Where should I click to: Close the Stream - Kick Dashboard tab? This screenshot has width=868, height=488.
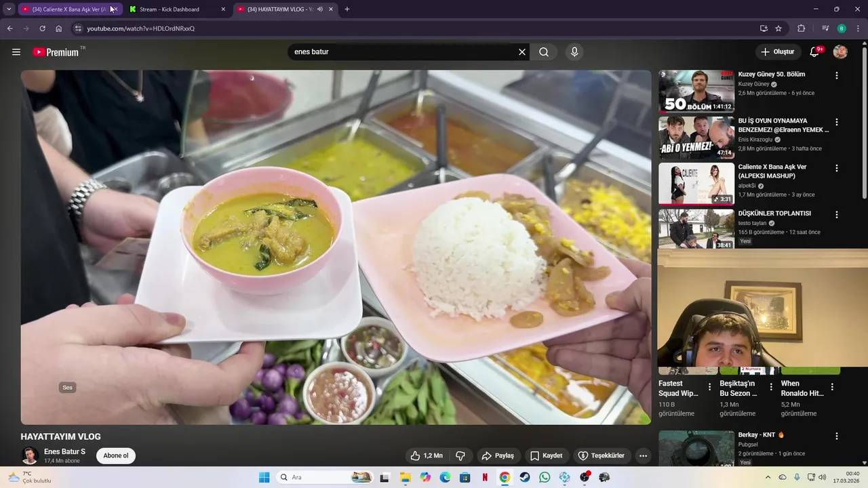[x=223, y=9]
